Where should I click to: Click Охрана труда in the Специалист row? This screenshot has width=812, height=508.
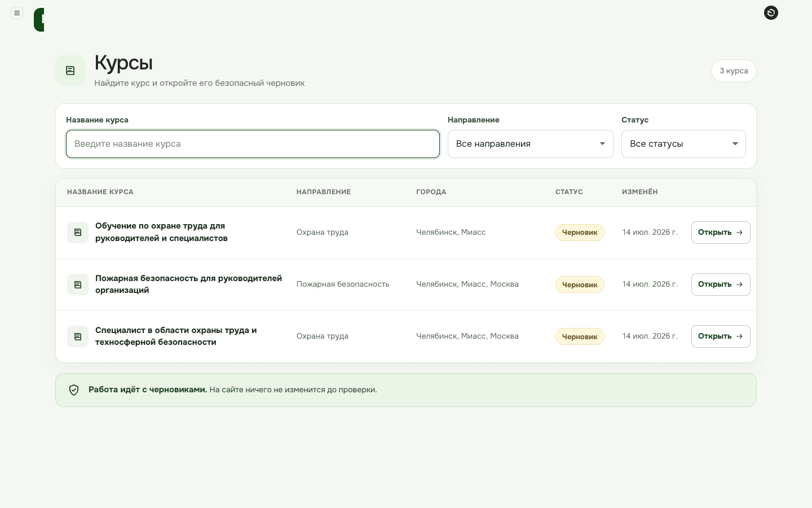tap(323, 336)
